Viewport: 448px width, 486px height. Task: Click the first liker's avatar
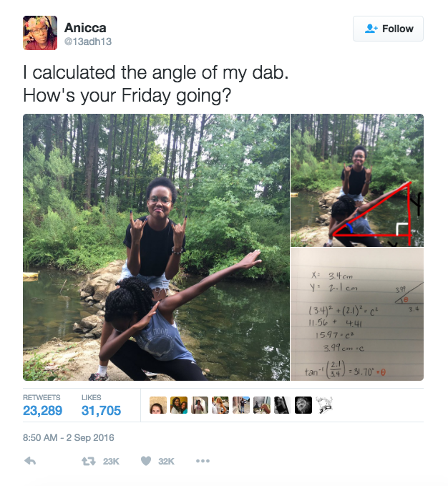pyautogui.click(x=158, y=405)
